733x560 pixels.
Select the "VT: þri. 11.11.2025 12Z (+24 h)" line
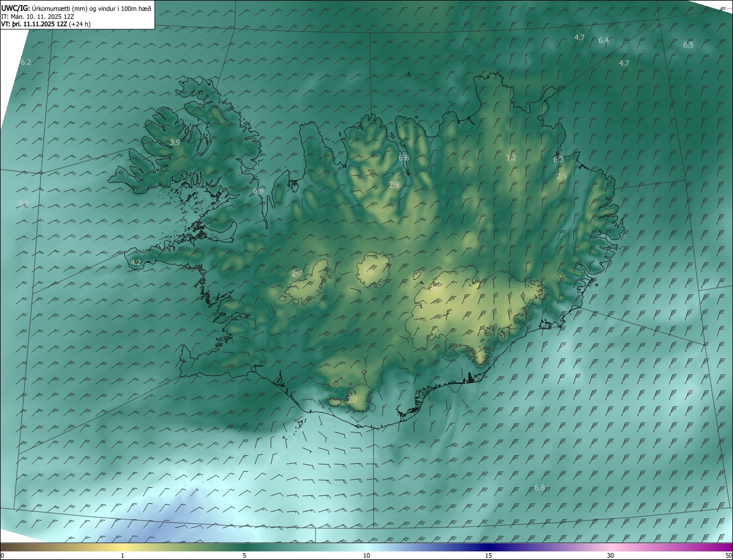46,24
